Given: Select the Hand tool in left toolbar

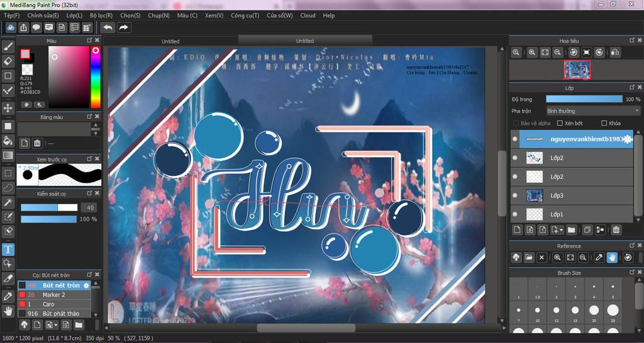Looking at the screenshot, I should click(8, 311).
